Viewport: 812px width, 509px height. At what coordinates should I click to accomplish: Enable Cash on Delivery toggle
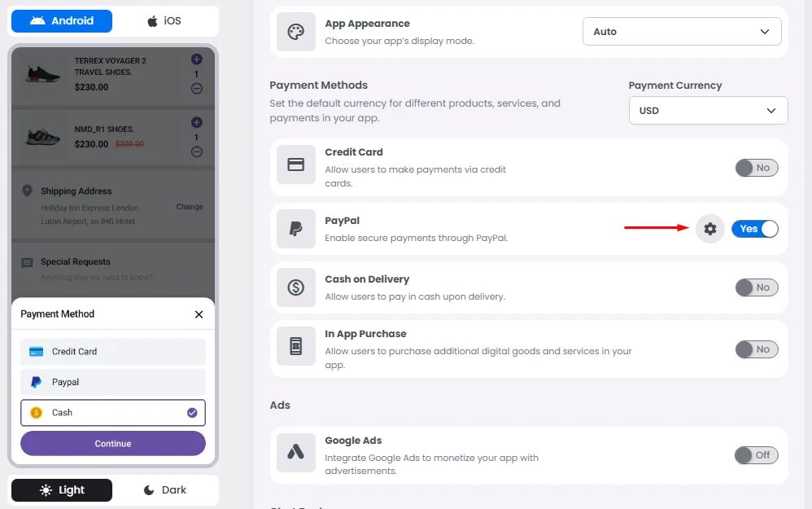coord(756,287)
